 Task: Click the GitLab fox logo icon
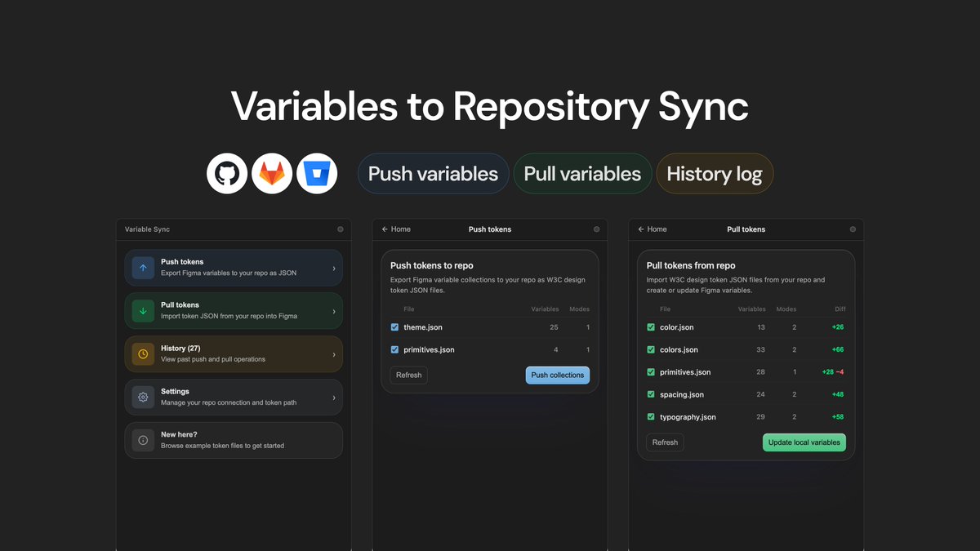[x=272, y=174]
